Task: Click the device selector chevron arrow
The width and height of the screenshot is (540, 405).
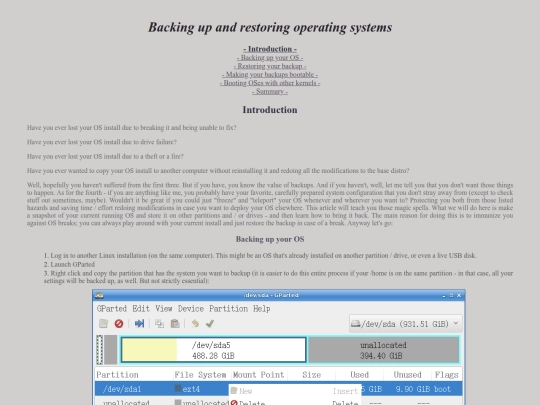Action: coord(456,323)
